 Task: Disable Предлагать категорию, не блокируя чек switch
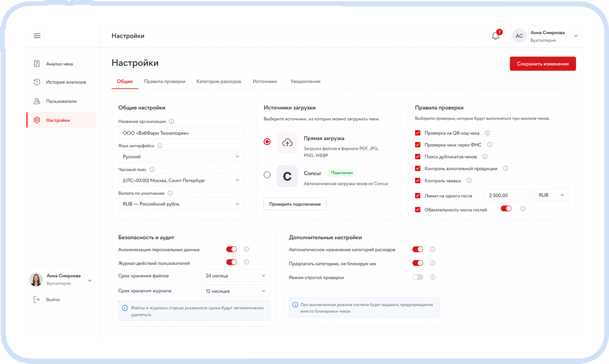pyautogui.click(x=418, y=263)
